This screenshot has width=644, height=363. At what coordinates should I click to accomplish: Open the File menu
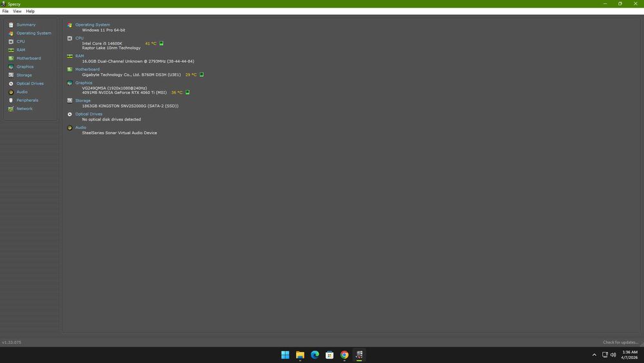(5, 11)
